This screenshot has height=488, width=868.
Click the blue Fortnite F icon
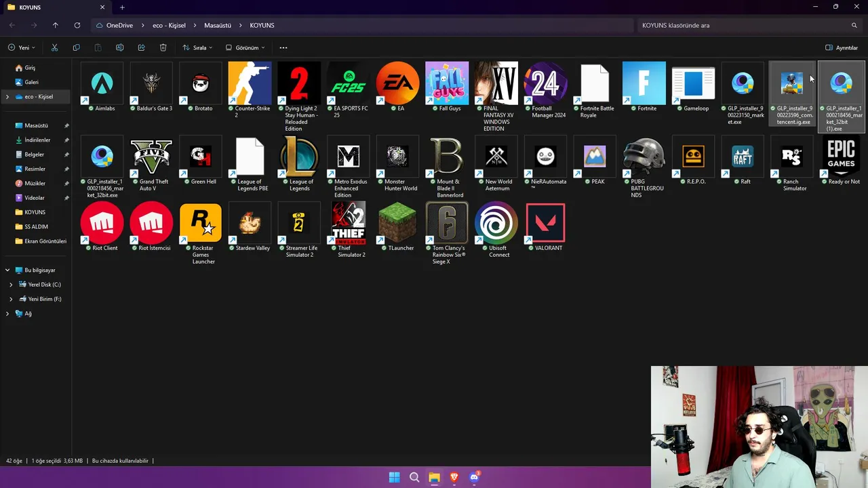644,83
